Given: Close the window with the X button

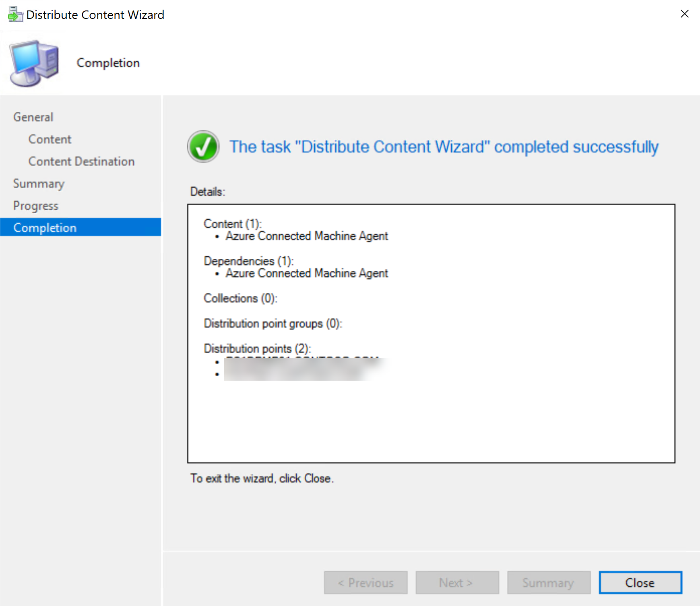Looking at the screenshot, I should (x=684, y=14).
